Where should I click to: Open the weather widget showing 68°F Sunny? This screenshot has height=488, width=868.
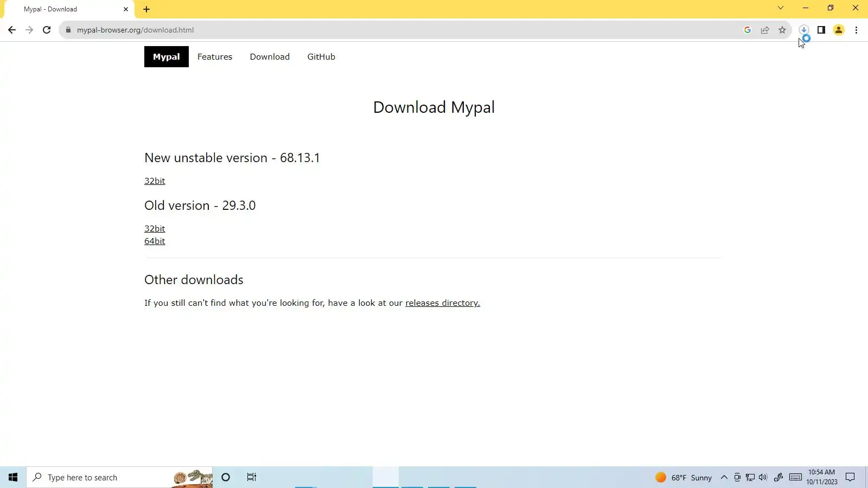coord(684,477)
